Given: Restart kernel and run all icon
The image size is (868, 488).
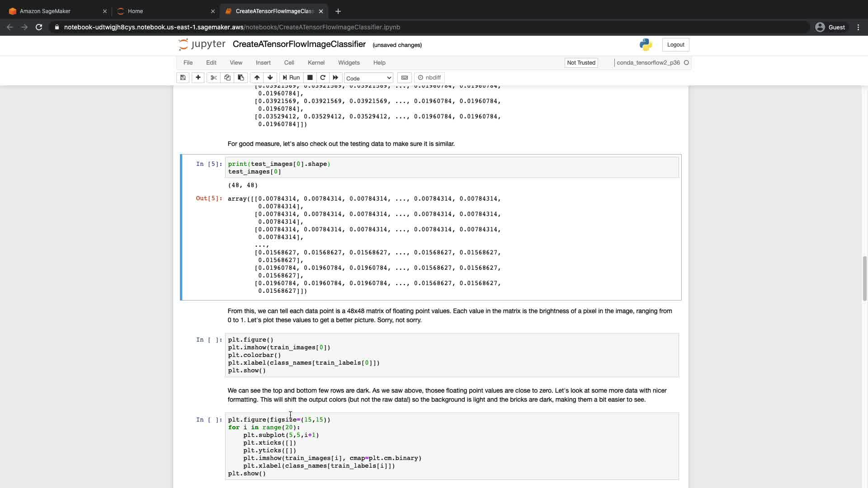Looking at the screenshot, I should tap(335, 78).
